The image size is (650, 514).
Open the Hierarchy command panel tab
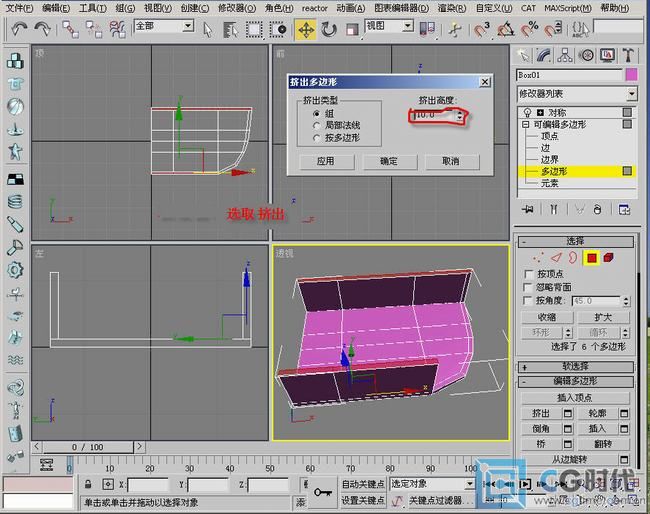click(565, 56)
